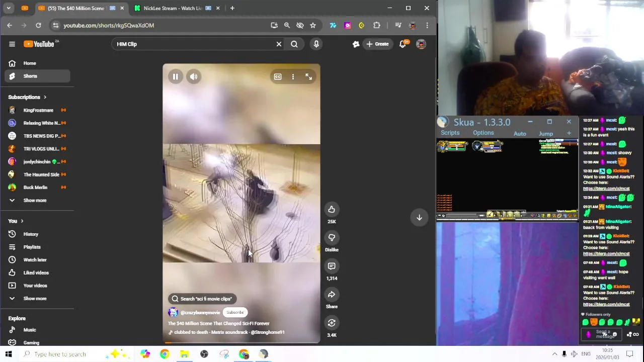
Task: Expand the Subscriptions section
Action: pos(27,97)
